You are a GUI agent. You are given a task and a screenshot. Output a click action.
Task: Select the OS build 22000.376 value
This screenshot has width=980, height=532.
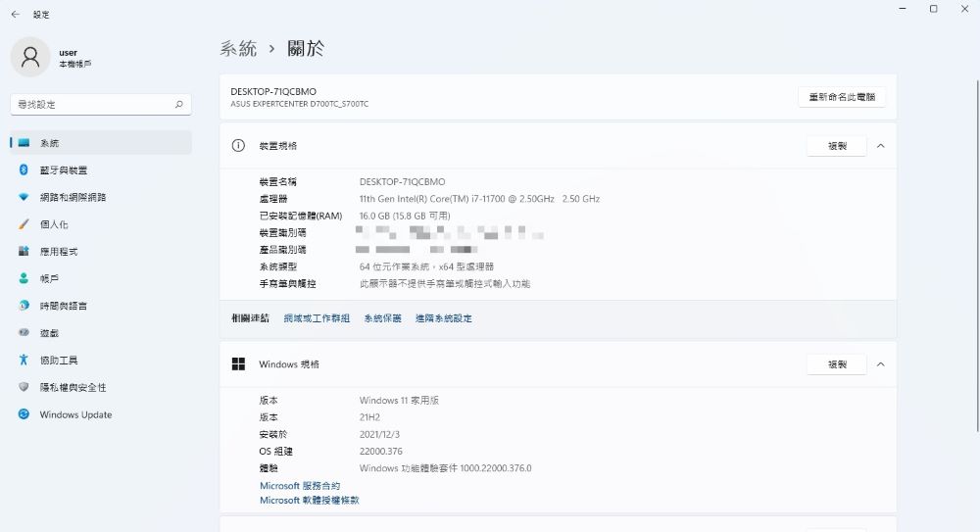[380, 452]
